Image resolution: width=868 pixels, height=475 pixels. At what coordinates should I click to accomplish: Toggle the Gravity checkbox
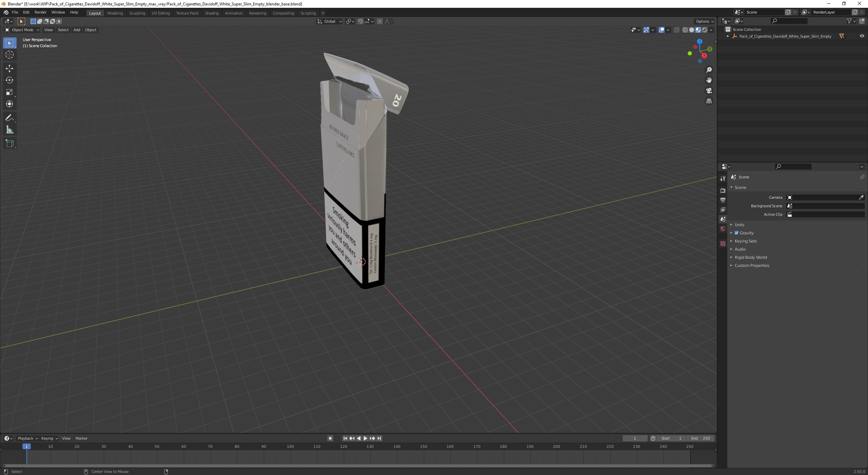[x=736, y=233]
